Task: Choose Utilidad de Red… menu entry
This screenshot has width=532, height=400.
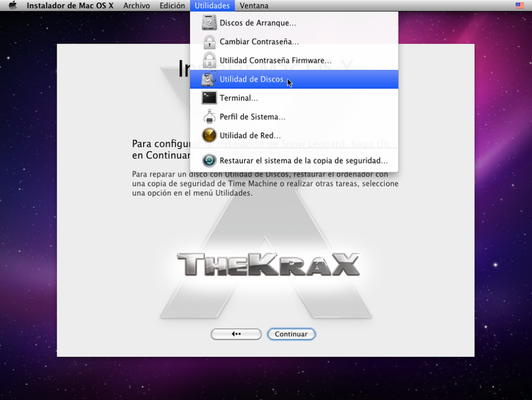Action: point(294,135)
